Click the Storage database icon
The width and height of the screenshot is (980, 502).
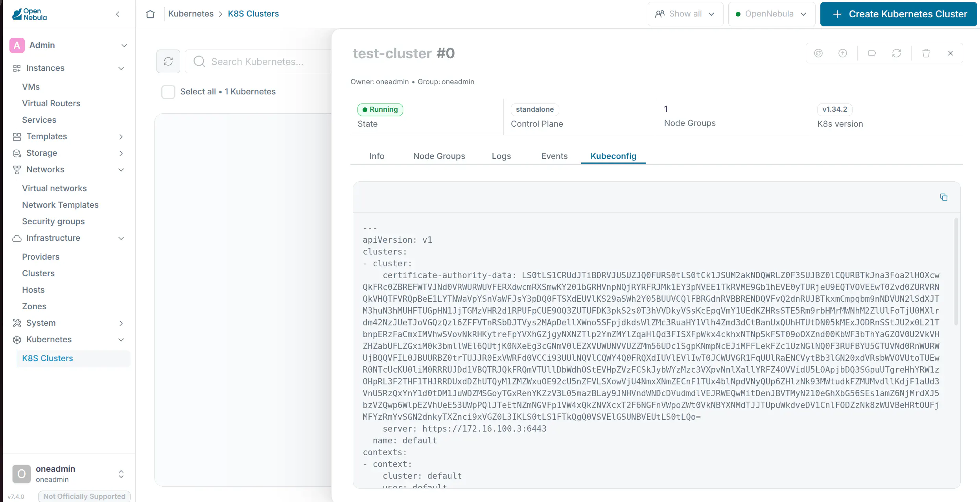click(x=17, y=153)
